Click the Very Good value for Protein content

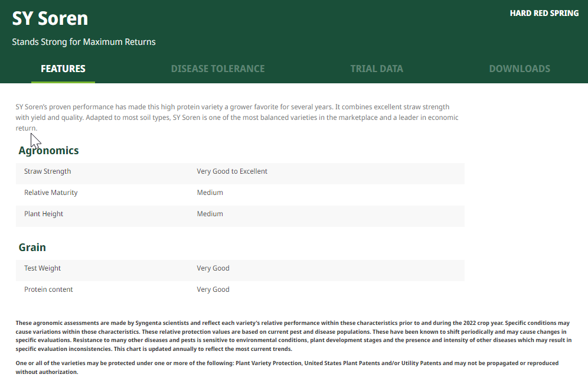click(x=213, y=289)
